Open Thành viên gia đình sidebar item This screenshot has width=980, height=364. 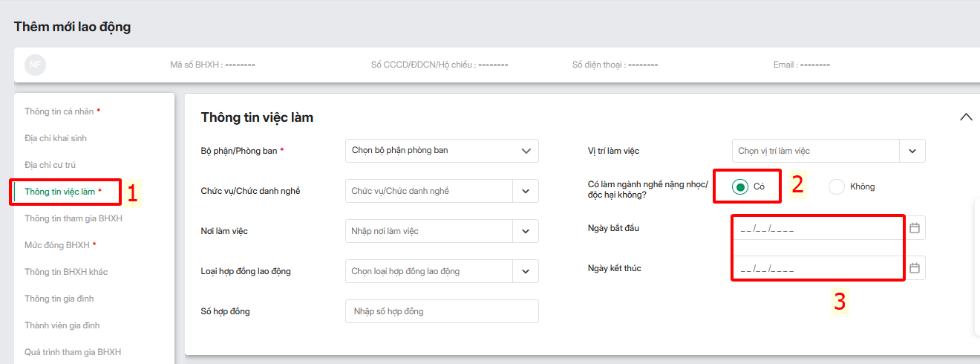(x=62, y=325)
